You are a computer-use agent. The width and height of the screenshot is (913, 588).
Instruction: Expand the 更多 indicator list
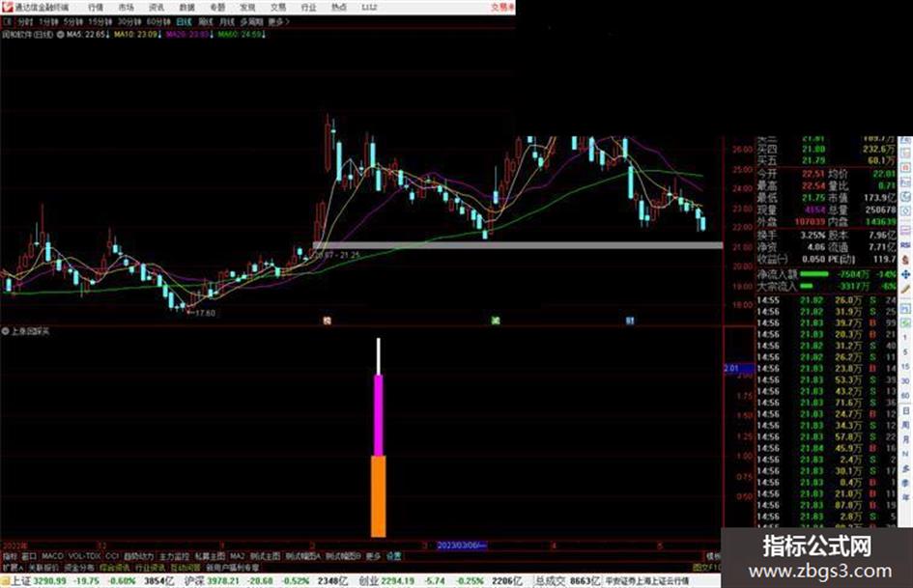[373, 556]
